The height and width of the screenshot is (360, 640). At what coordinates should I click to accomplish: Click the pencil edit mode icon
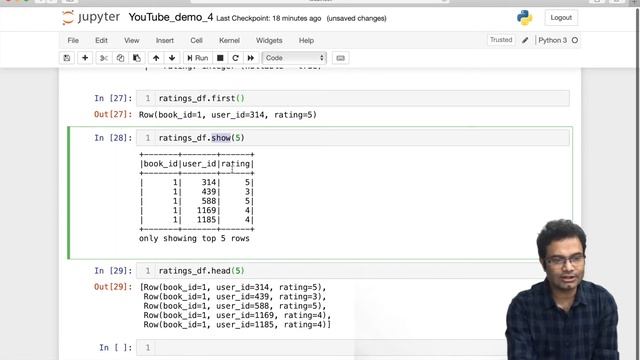tap(525, 40)
